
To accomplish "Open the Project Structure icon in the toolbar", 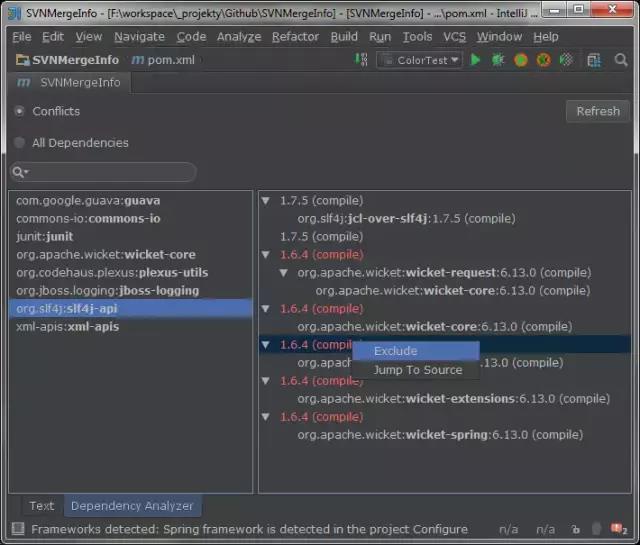I will [594, 60].
